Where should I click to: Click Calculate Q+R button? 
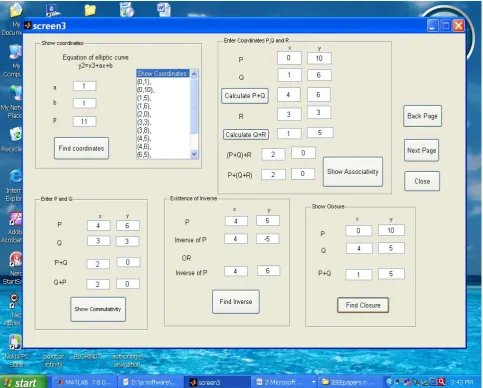click(246, 134)
